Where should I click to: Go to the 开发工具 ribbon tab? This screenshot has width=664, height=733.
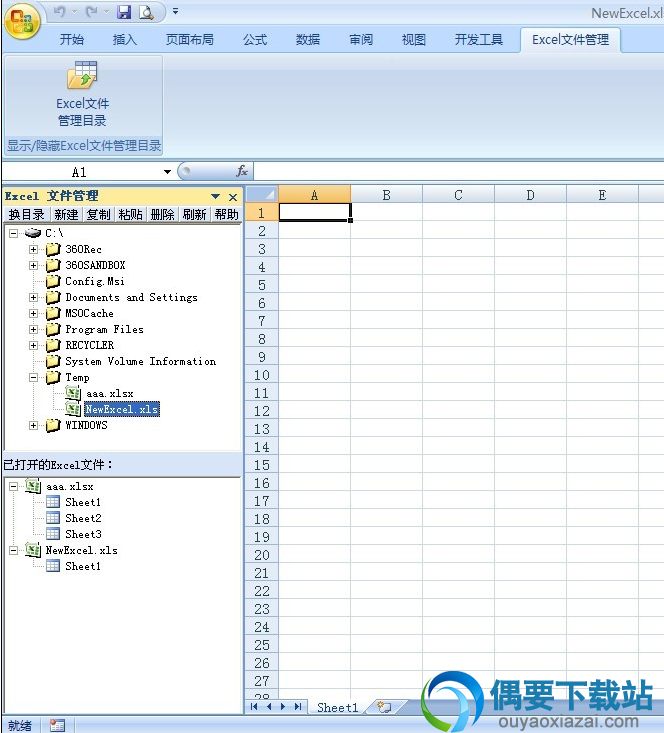coord(479,39)
